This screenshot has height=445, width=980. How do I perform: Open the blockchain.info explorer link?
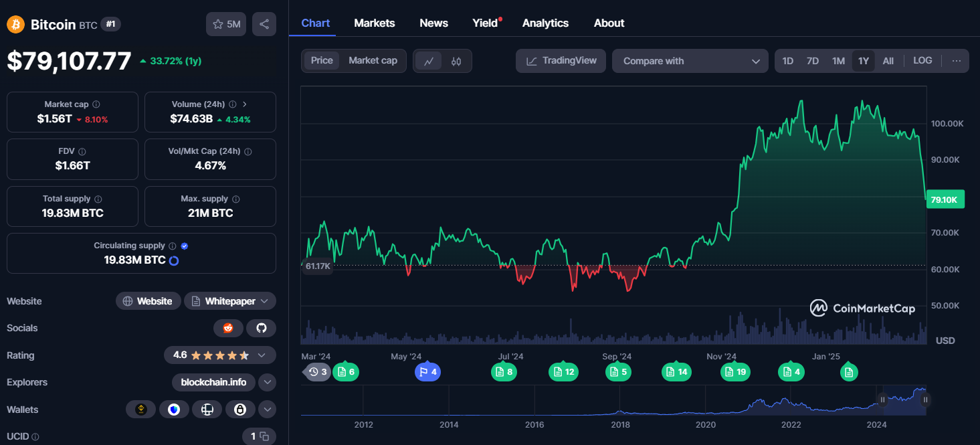[214, 382]
